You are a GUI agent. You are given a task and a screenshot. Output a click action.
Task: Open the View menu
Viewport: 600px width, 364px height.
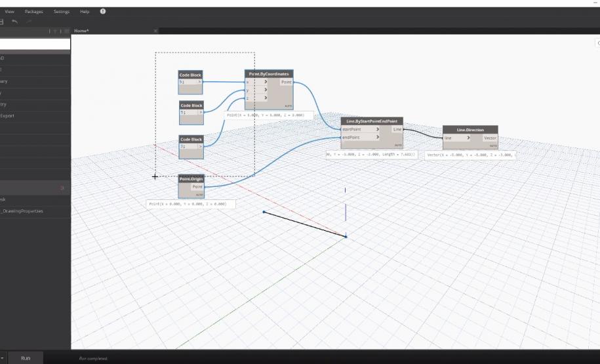pyautogui.click(x=10, y=12)
